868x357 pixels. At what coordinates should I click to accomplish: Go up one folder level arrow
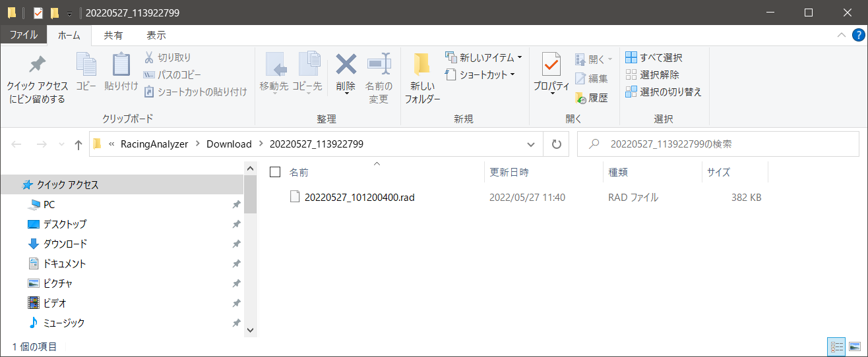pos(78,144)
